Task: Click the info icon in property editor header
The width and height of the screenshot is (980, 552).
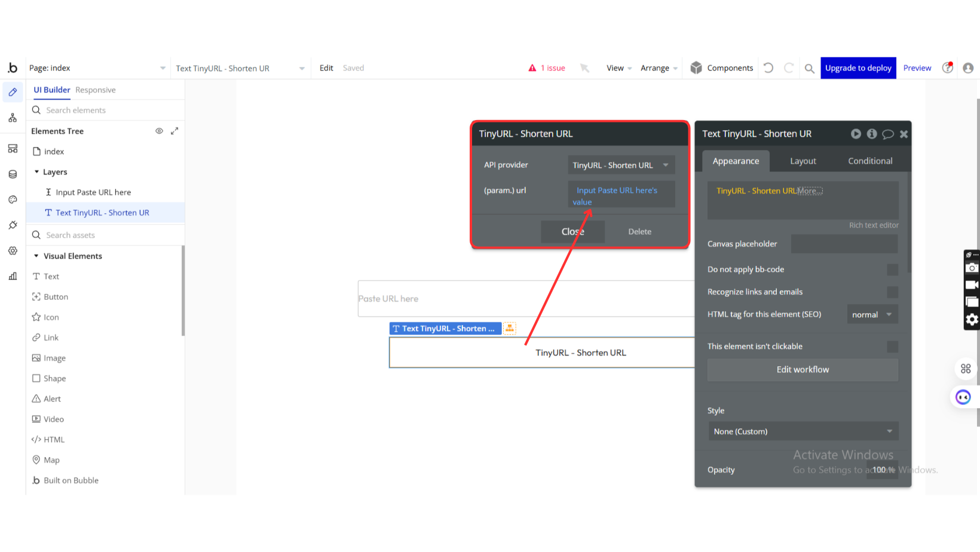Action: click(872, 134)
